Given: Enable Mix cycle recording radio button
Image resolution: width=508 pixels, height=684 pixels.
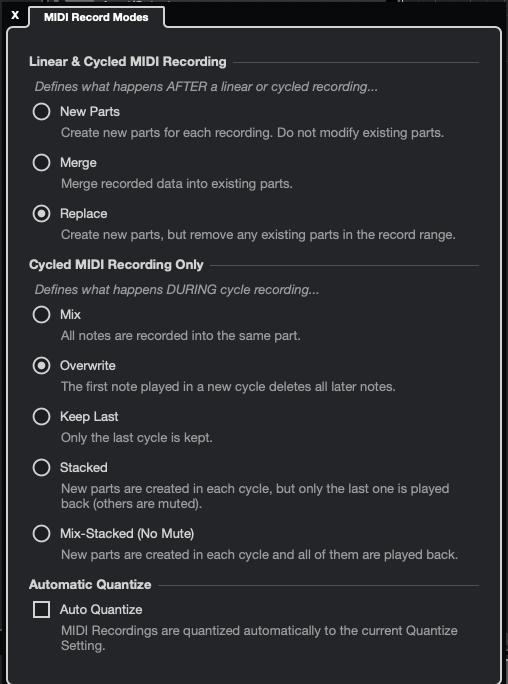Looking at the screenshot, I should click(x=41, y=315).
